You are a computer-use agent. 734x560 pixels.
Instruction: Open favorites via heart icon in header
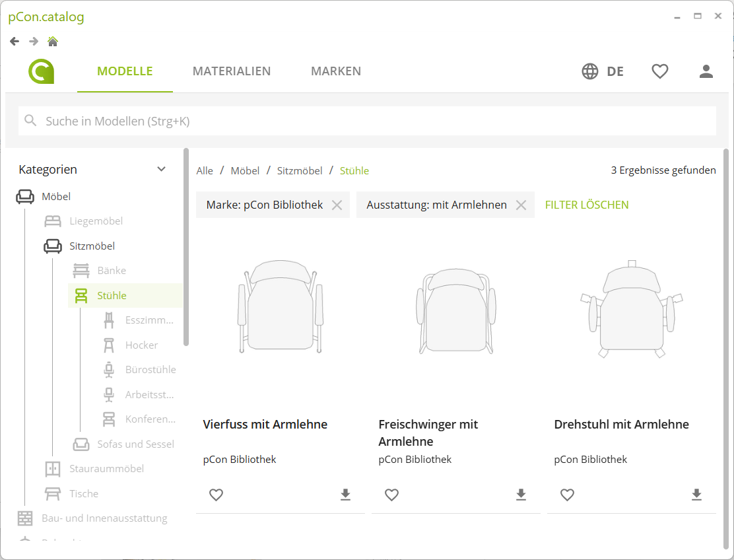coord(659,71)
